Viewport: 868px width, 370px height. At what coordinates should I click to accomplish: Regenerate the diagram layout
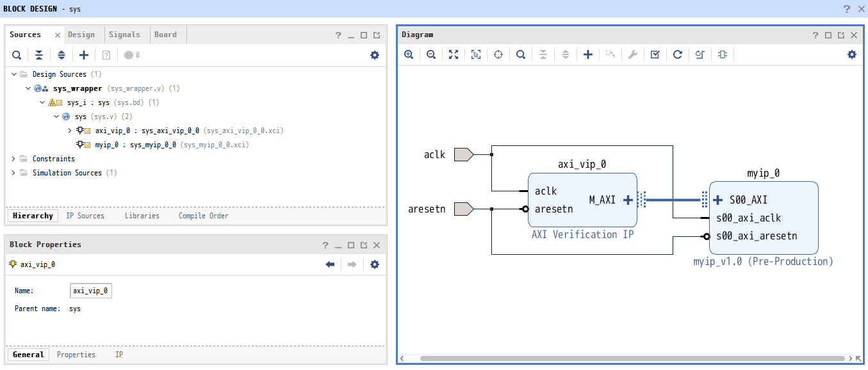point(677,54)
